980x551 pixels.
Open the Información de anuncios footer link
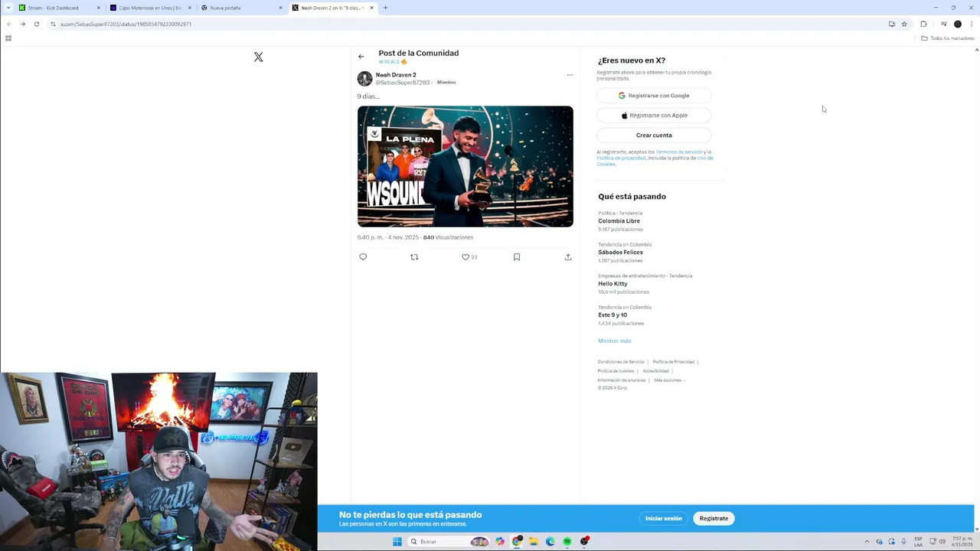[622, 380]
